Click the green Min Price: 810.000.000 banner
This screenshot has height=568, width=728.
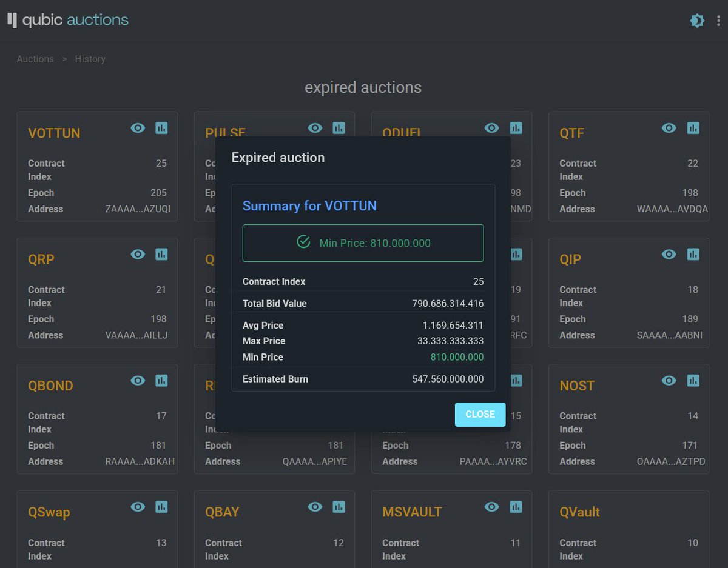pos(363,243)
